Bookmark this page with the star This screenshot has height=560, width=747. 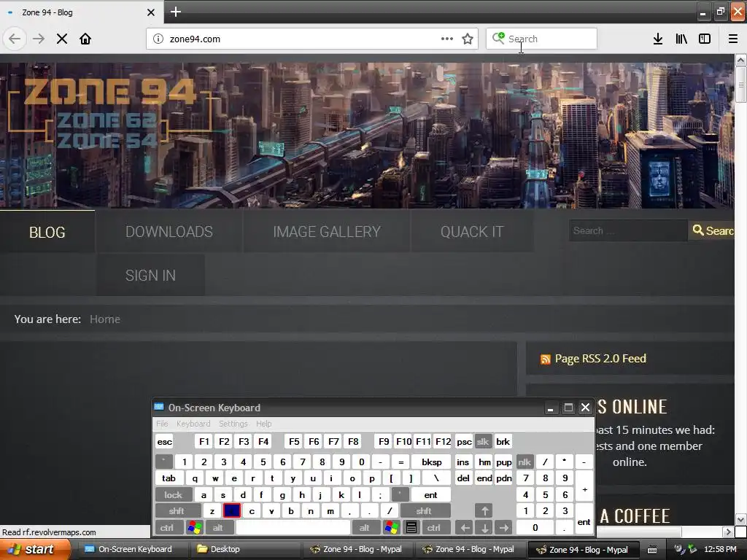point(468,39)
